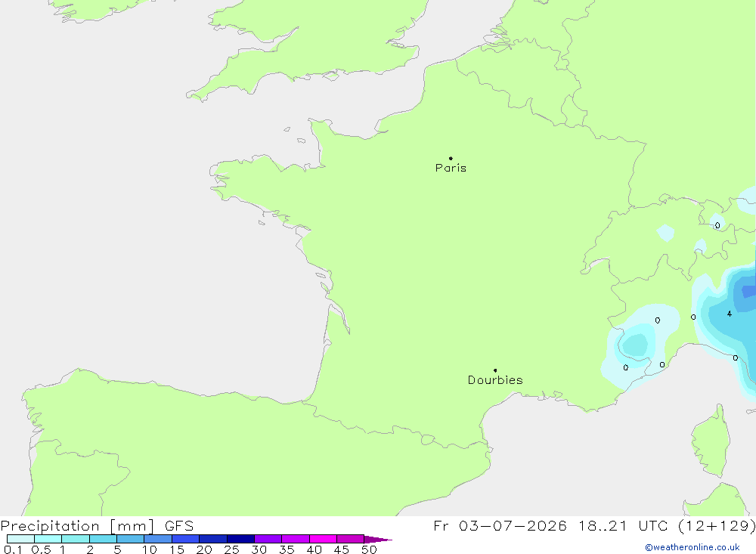The height and width of the screenshot is (554, 756).
Task: Click the forecast date 'Fr 03-07-2026' text
Action: coord(500,526)
